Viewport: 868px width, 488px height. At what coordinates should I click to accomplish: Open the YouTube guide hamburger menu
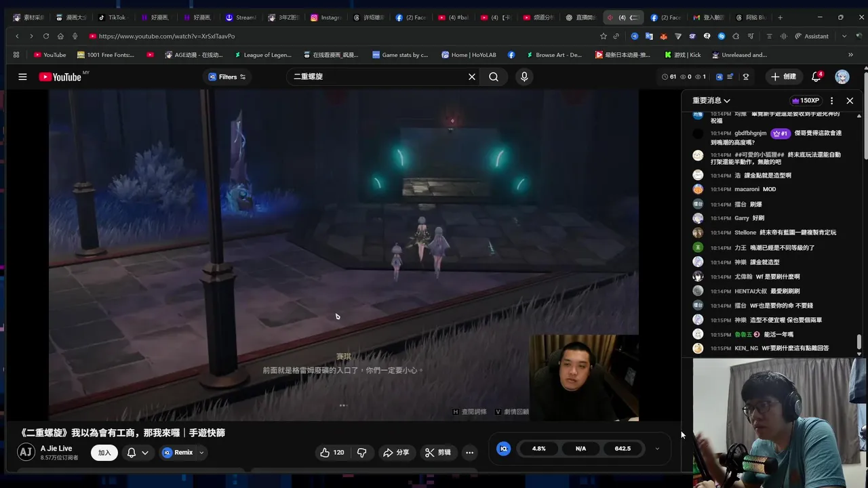(22, 77)
